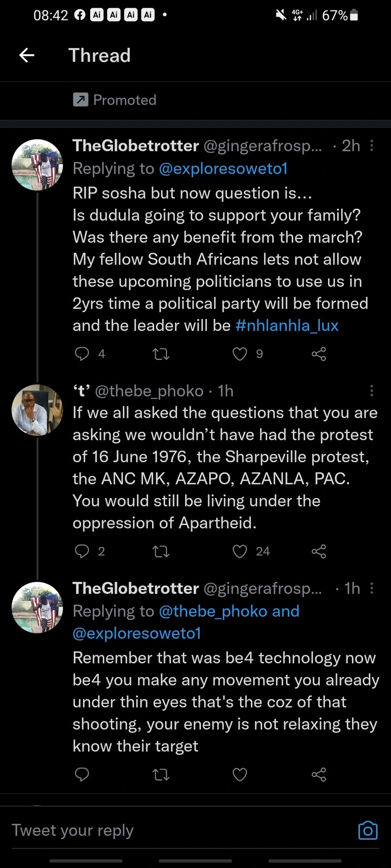Reply to the last tweet via comment icon
The height and width of the screenshot is (868, 391).
pos(82,774)
